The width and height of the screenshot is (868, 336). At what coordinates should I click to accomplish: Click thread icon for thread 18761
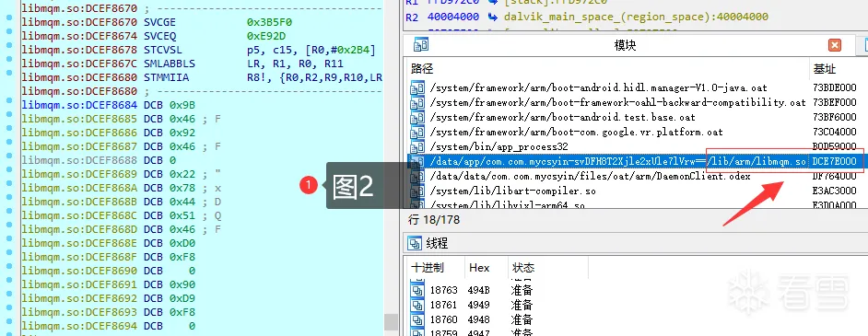tap(416, 305)
